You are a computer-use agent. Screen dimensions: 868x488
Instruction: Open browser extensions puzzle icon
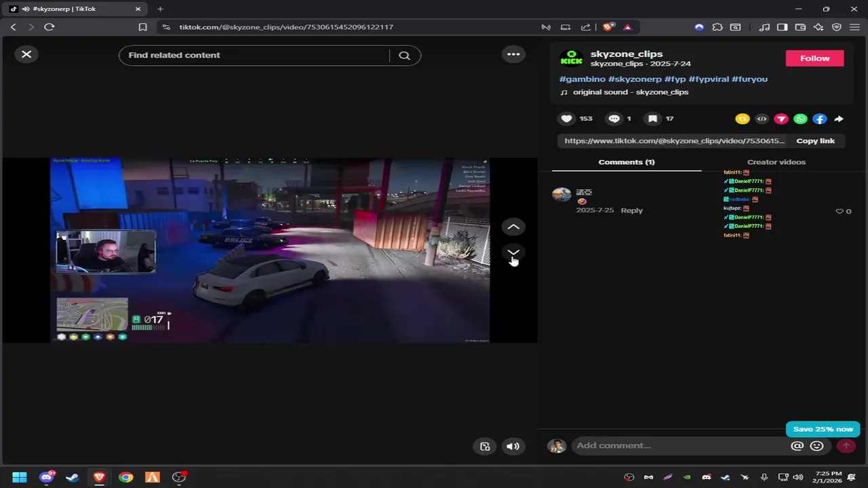click(717, 27)
